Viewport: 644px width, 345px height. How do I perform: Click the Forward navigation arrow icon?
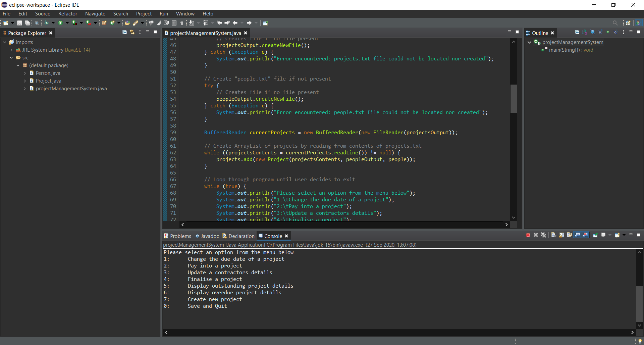(x=249, y=23)
